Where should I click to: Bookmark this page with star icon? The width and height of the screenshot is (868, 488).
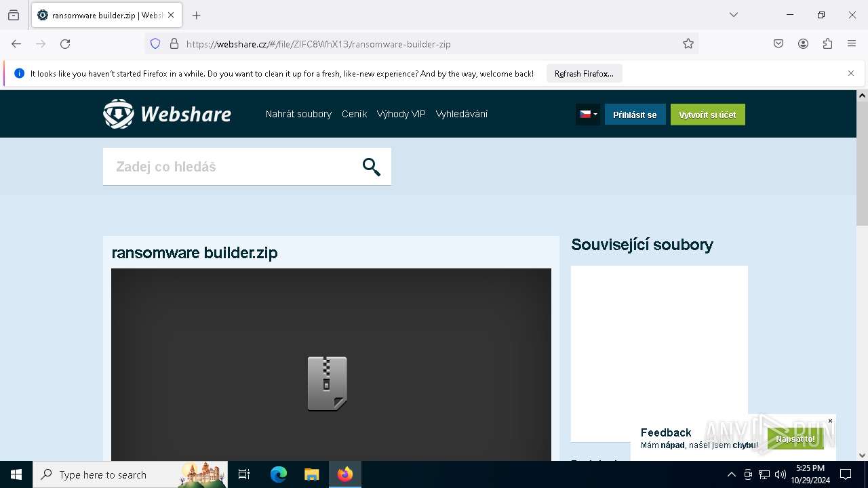click(688, 44)
